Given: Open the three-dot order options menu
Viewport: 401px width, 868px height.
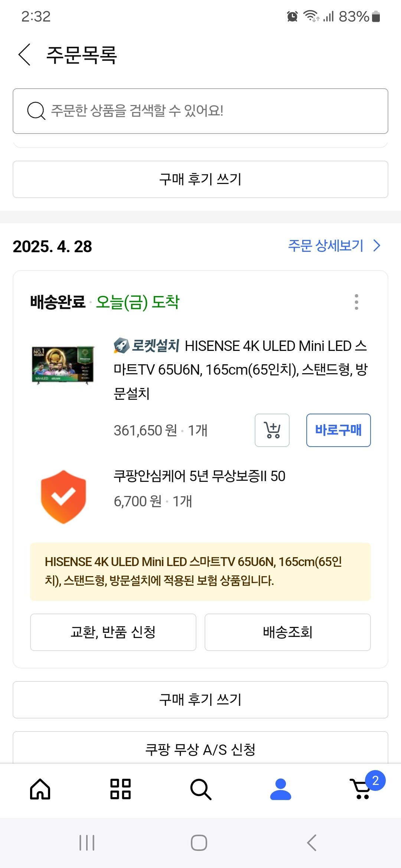Looking at the screenshot, I should click(x=356, y=302).
